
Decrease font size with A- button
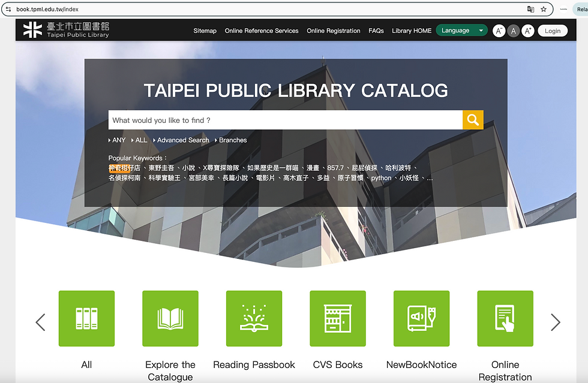point(499,31)
